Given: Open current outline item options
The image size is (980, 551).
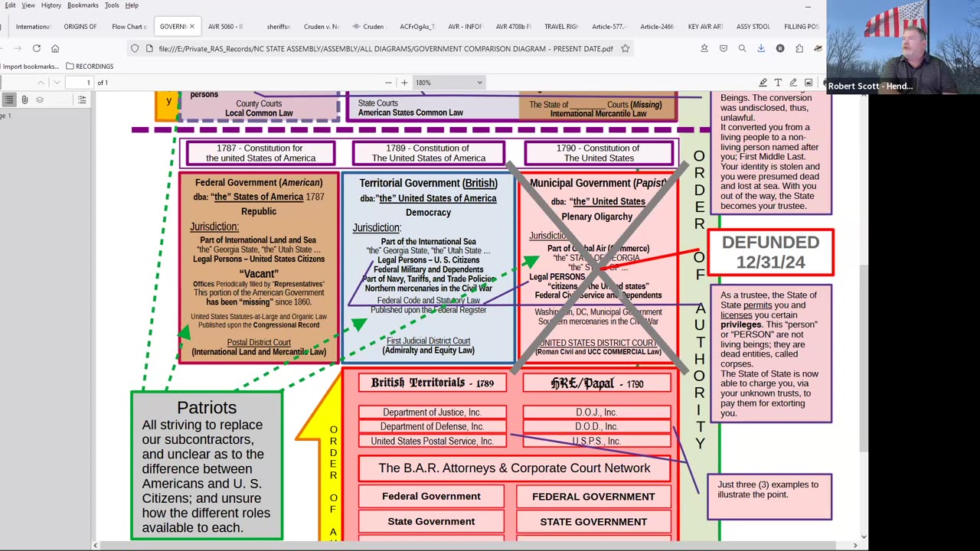Looking at the screenshot, I should 82,99.
